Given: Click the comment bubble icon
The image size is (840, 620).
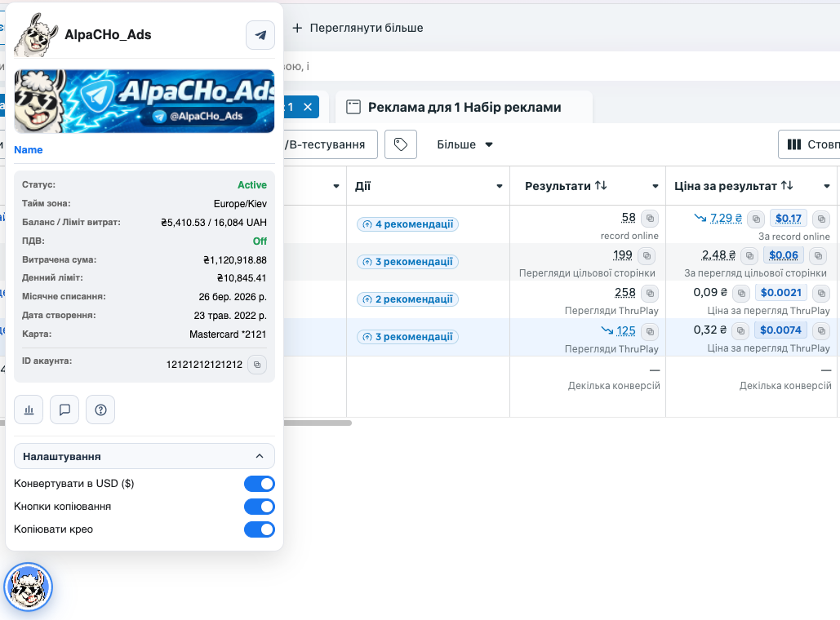Looking at the screenshot, I should point(64,409).
